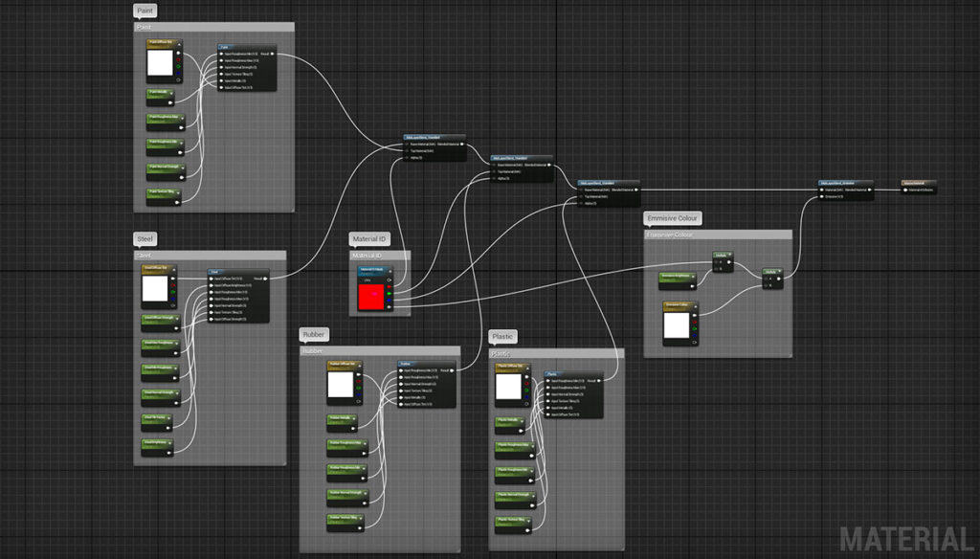Viewport: 980px width, 559px height.
Task: Collapse the first Multiply node chevron
Action: point(730,255)
